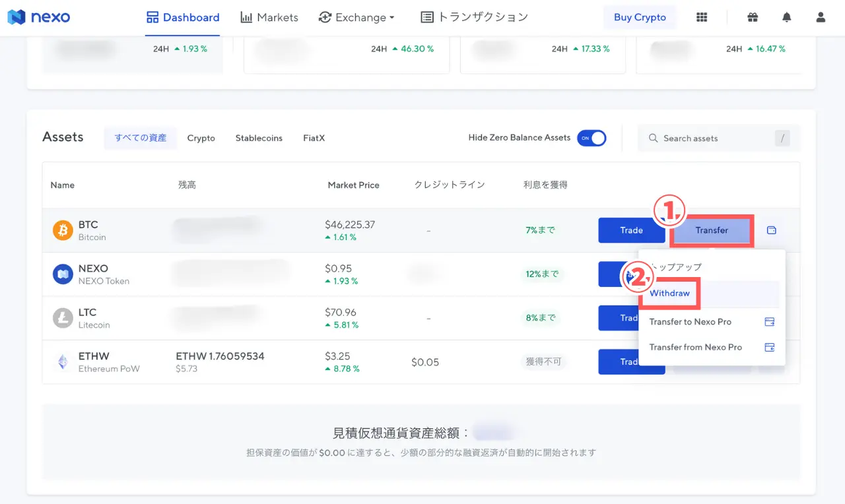Image resolution: width=845 pixels, height=504 pixels.
Task: Click the Trade button in NEXO row
Action: click(619, 274)
